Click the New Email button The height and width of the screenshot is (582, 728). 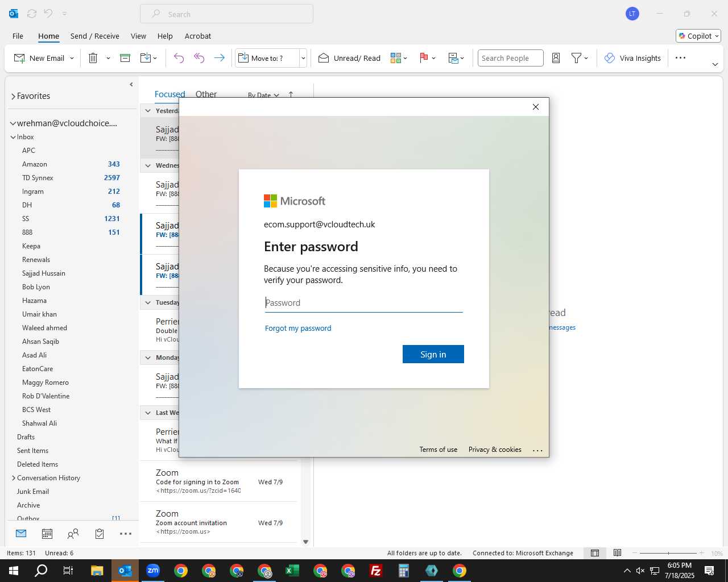point(39,58)
